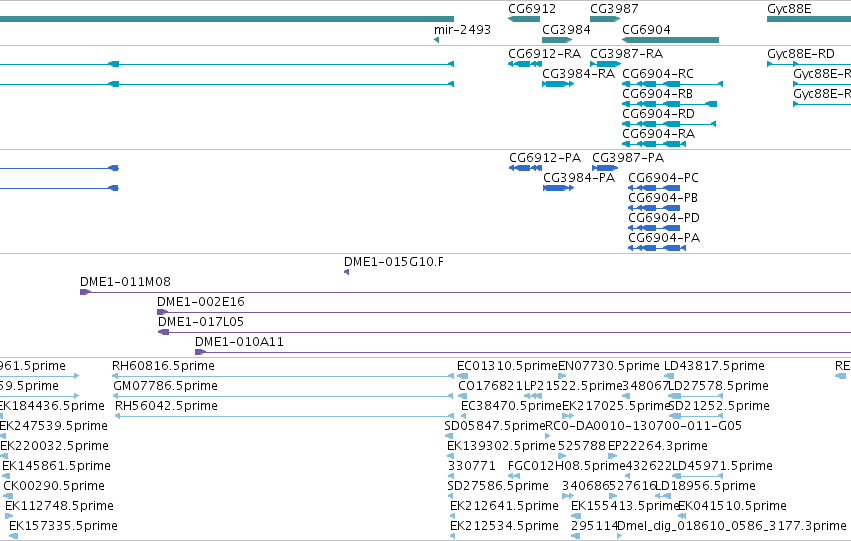
Task: Select the CG3984 gene bar
Action: click(557, 40)
